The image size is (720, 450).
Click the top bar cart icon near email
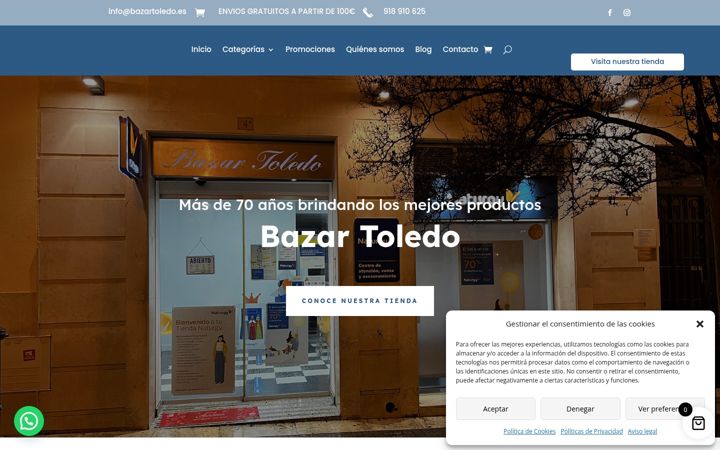coord(200,13)
